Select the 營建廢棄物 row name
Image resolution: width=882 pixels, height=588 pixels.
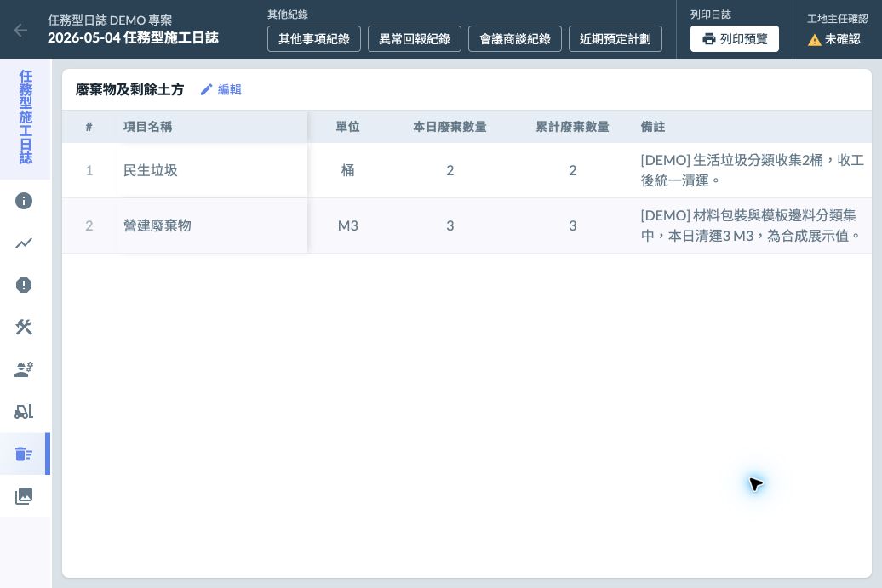157,225
